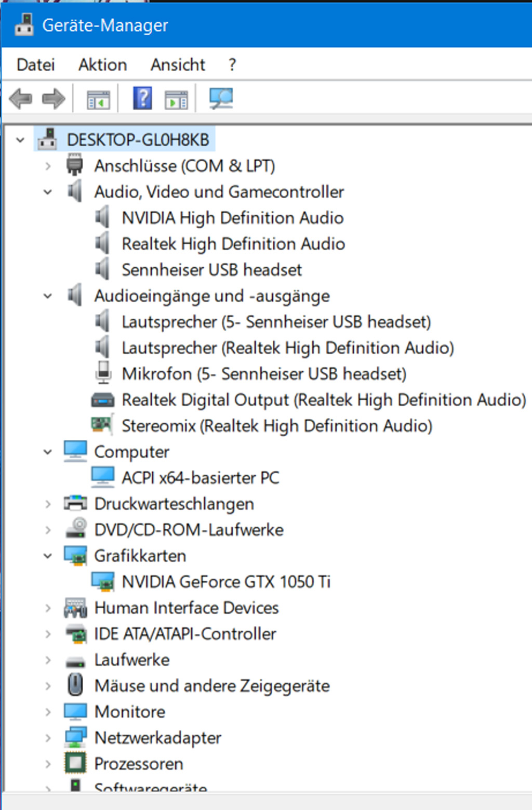
Task: Click the Realtek Digital Output device icon
Action: pyautogui.click(x=102, y=400)
